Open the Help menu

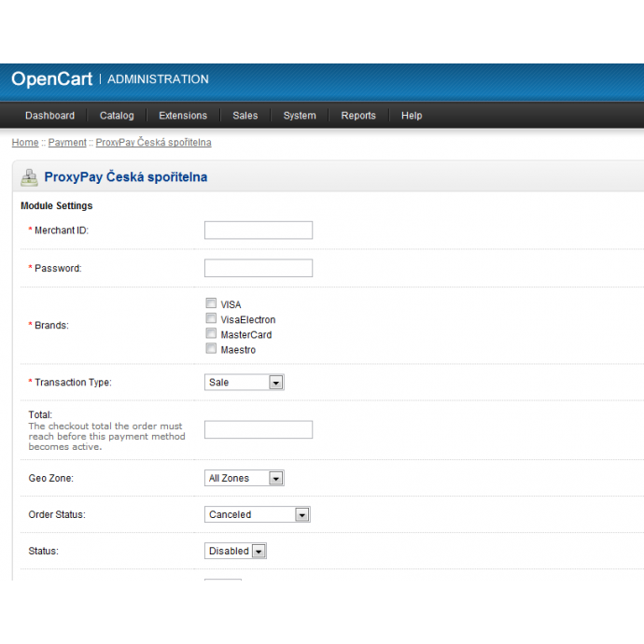click(412, 116)
